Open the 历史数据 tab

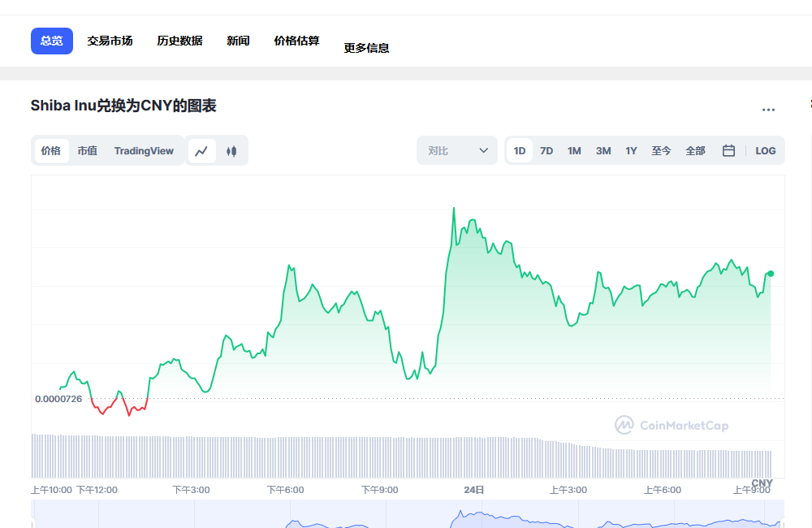click(x=179, y=41)
